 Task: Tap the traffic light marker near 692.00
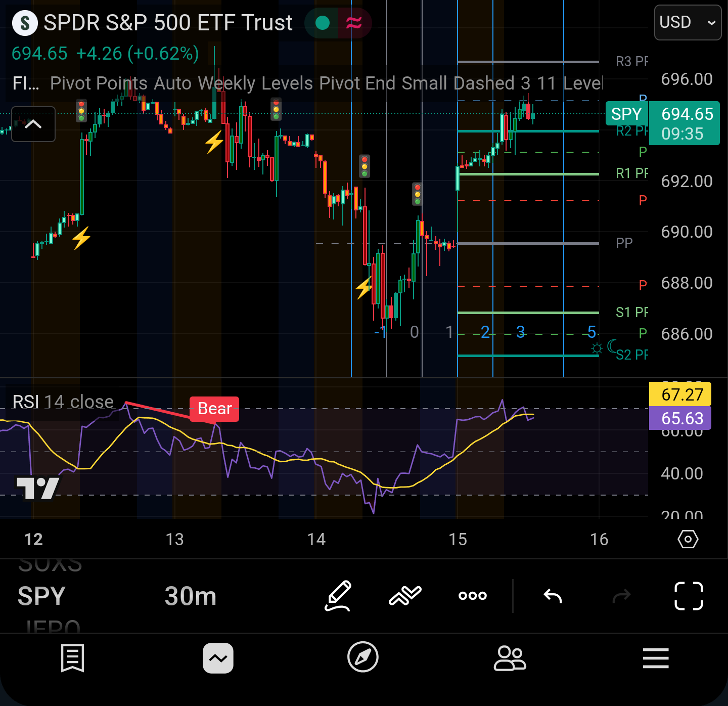click(x=365, y=166)
